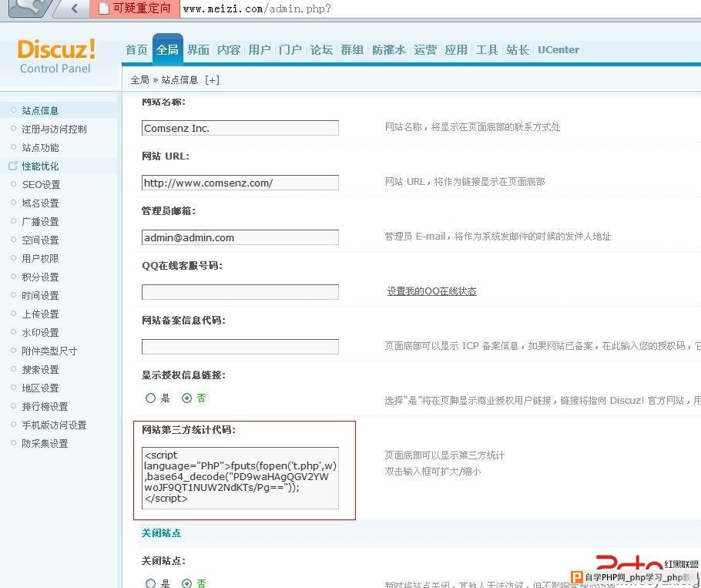Click the QQ在线客服号码 input field
The width and height of the screenshot is (701, 588).
pyautogui.click(x=240, y=292)
